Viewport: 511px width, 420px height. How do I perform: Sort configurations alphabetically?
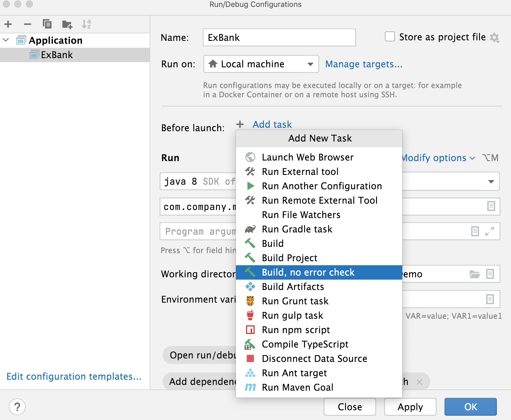tap(87, 24)
